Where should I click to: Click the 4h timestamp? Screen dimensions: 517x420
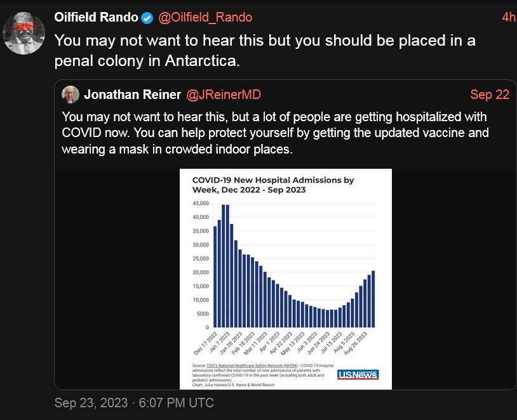coord(509,18)
